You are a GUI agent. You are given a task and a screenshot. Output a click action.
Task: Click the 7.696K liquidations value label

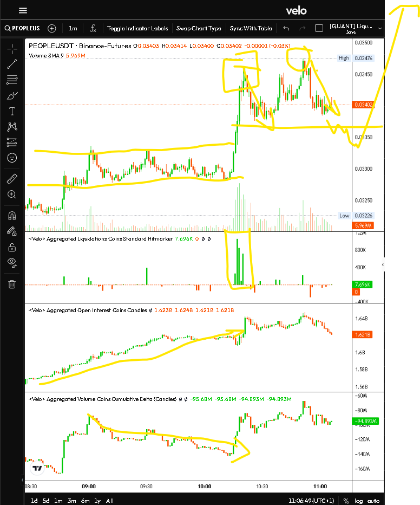pyautogui.click(x=363, y=284)
